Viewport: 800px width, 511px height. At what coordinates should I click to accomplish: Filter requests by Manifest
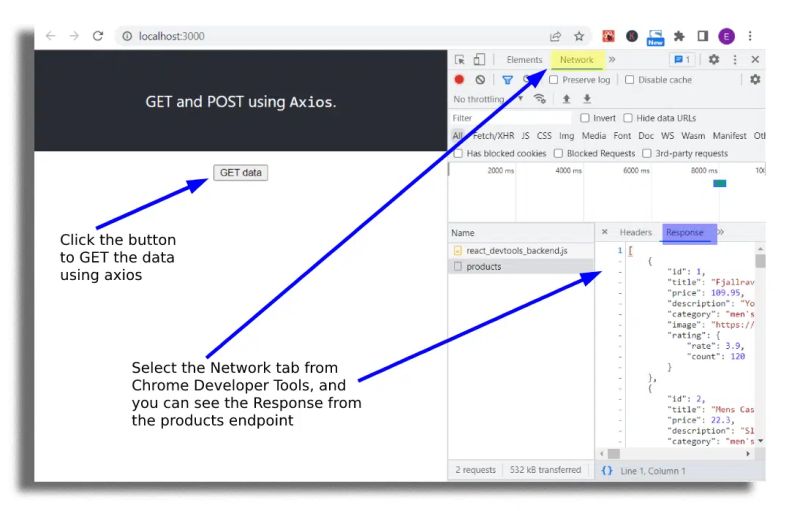tap(729, 136)
